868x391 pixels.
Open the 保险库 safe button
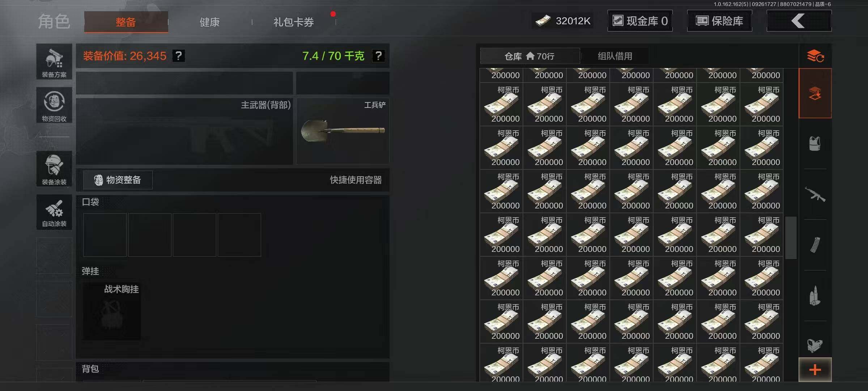pos(719,21)
